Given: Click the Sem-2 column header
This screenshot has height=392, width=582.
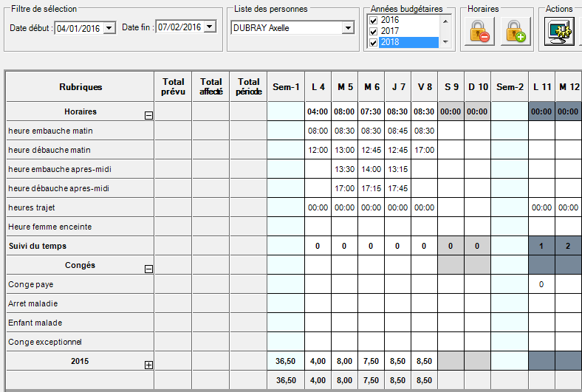Looking at the screenshot, I should [510, 87].
